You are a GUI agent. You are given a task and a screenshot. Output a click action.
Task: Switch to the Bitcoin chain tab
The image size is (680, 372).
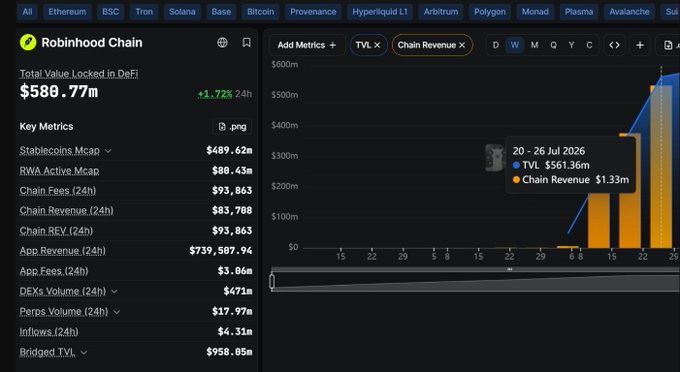(260, 12)
